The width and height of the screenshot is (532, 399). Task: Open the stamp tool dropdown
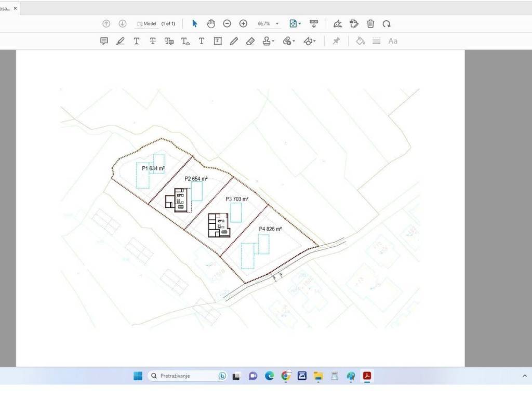[268, 41]
